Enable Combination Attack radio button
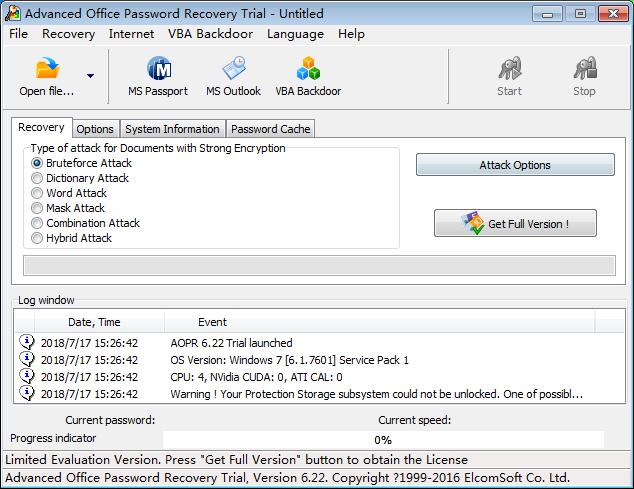Screen dimensions: 634x489 (37, 223)
